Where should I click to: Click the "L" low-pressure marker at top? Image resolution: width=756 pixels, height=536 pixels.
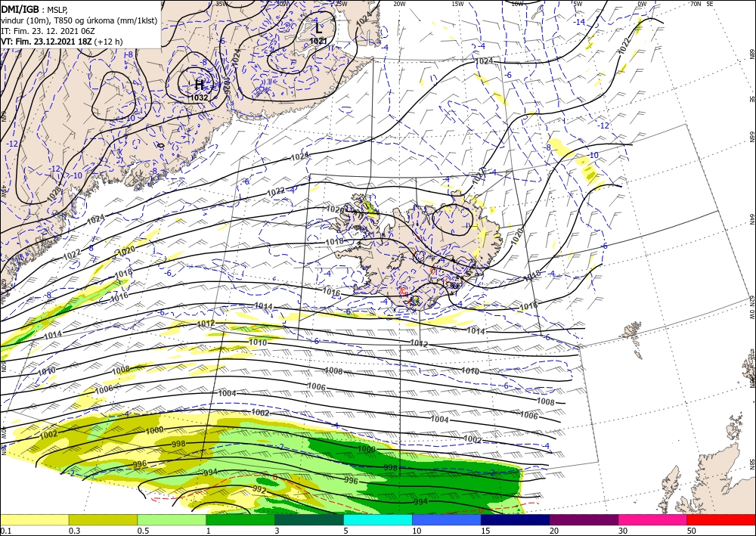click(318, 27)
